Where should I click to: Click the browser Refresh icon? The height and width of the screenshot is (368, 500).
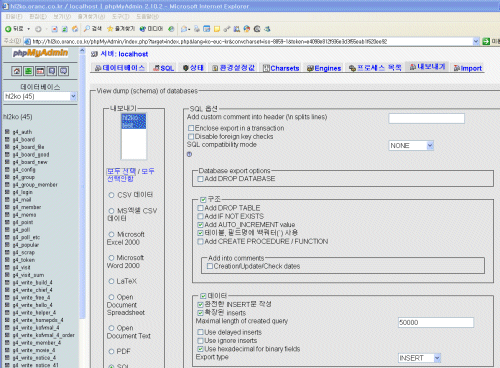point(65,29)
